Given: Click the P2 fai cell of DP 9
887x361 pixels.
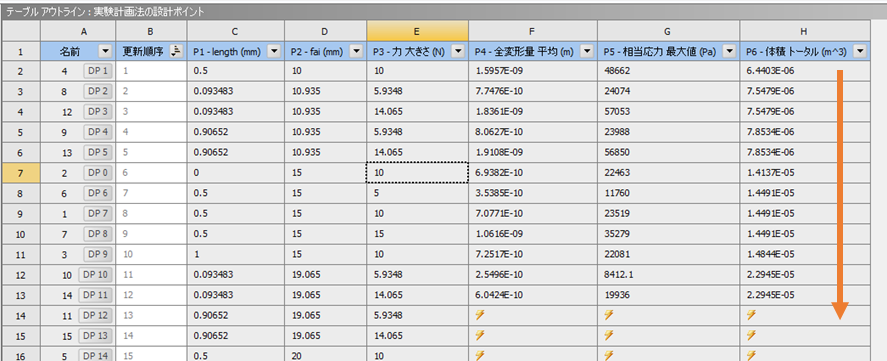Looking at the screenshot, I should pyautogui.click(x=326, y=254).
